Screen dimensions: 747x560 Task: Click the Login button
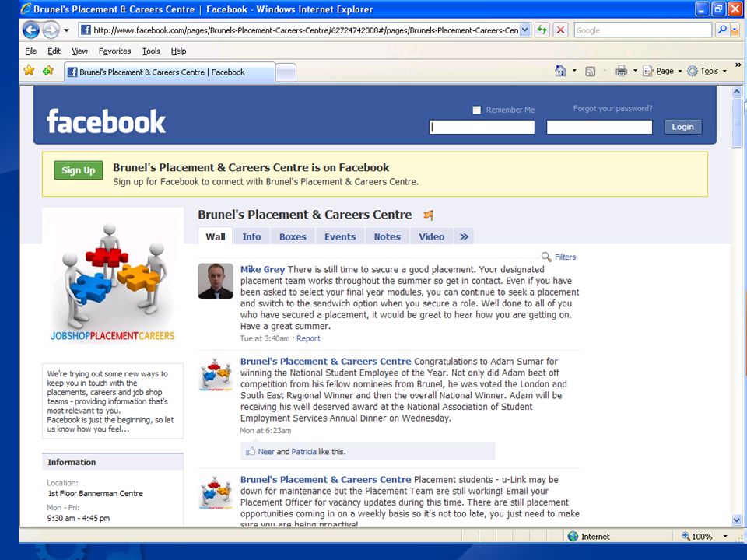coord(682,127)
